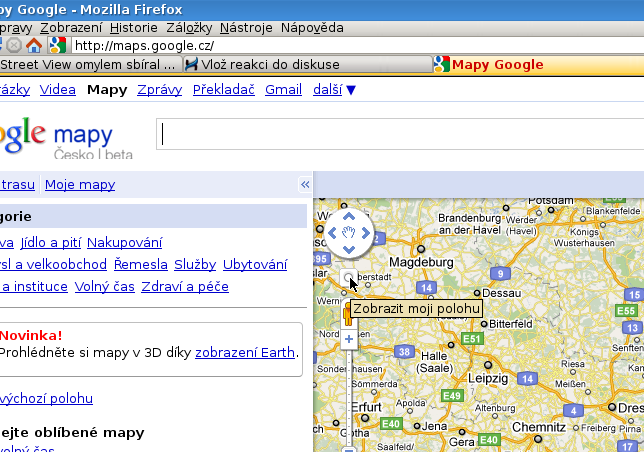Click the Firefox home button

coord(34,45)
